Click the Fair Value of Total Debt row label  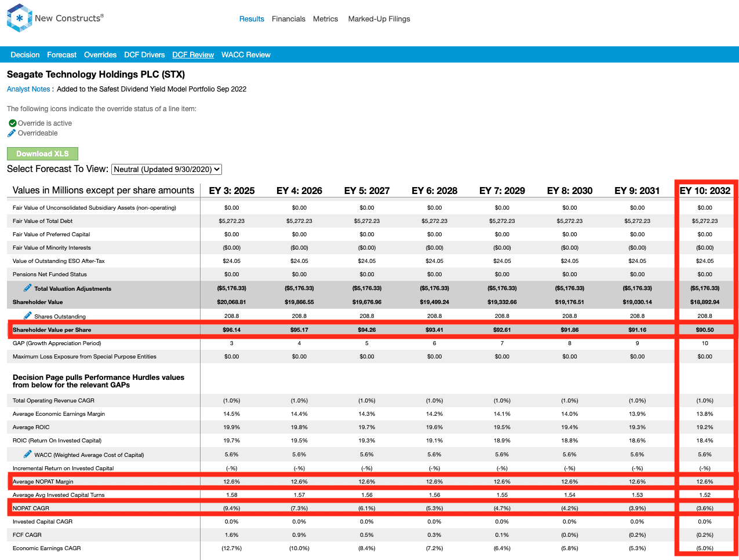pos(42,221)
